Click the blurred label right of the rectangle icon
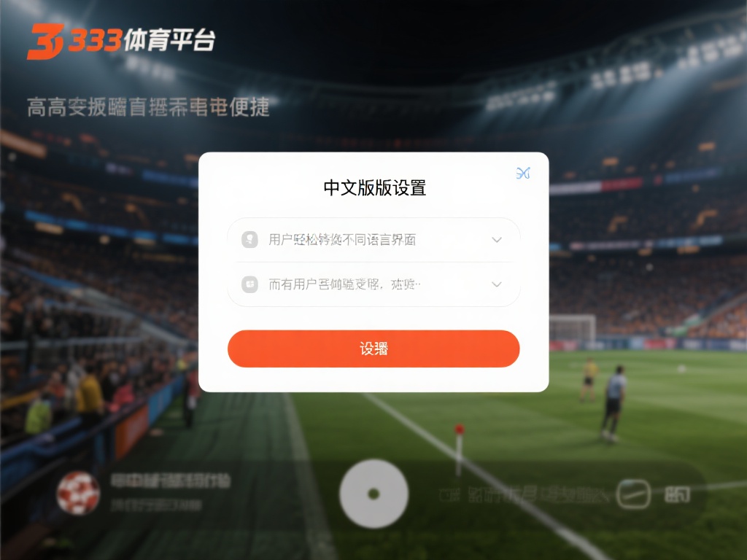The height and width of the screenshot is (560, 747). pyautogui.click(x=677, y=495)
